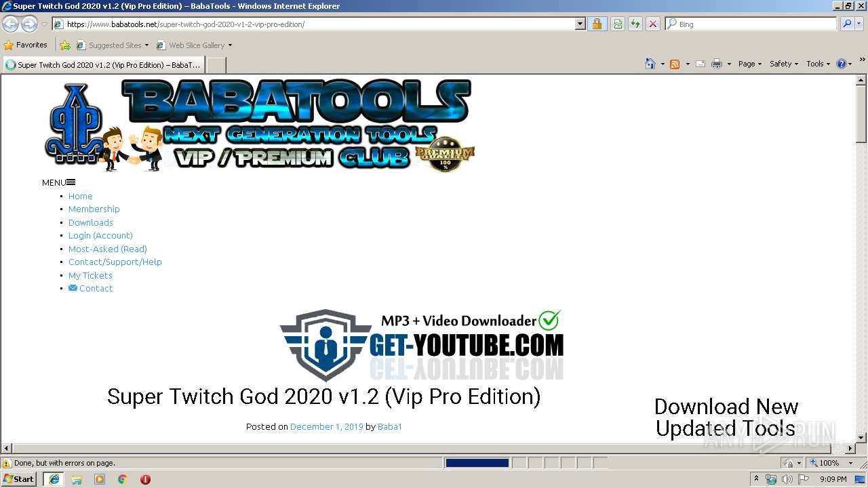Click the horizontal scrollbar left arrow
Viewport: 868px width, 488px height.
tap(6, 449)
